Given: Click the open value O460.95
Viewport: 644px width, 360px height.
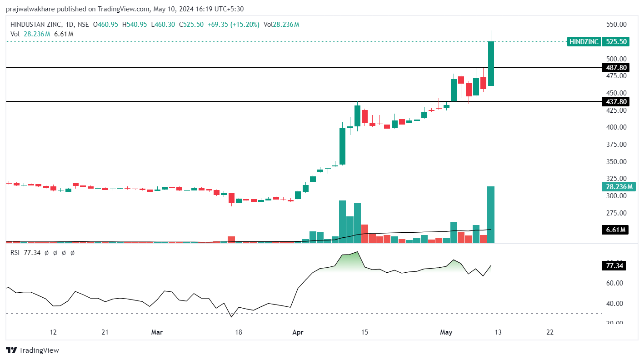Looking at the screenshot, I should pyautogui.click(x=105, y=25).
